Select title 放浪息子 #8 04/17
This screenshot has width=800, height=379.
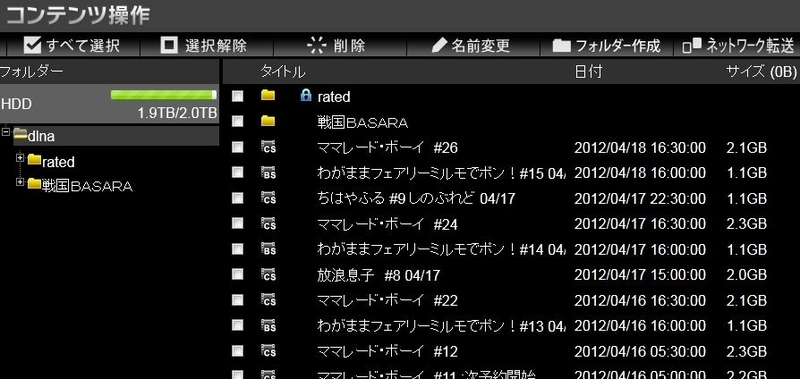coord(378,275)
